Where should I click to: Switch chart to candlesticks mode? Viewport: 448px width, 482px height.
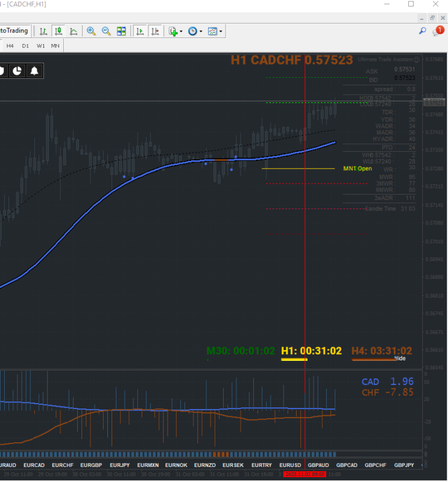coord(58,31)
